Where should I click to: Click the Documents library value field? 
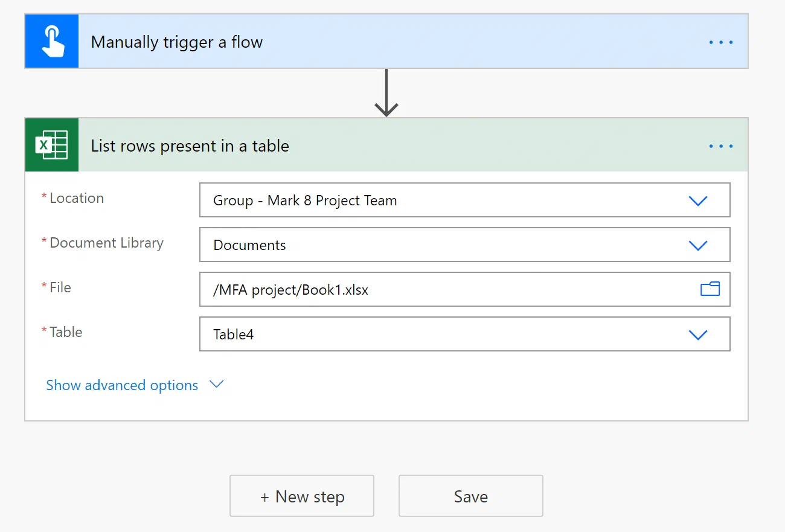465,245
